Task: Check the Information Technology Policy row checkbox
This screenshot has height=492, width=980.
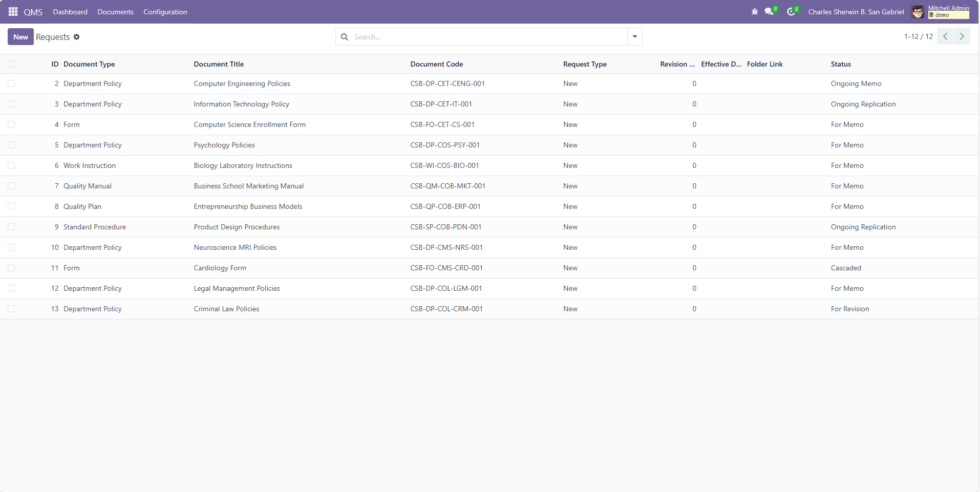Action: tap(11, 104)
